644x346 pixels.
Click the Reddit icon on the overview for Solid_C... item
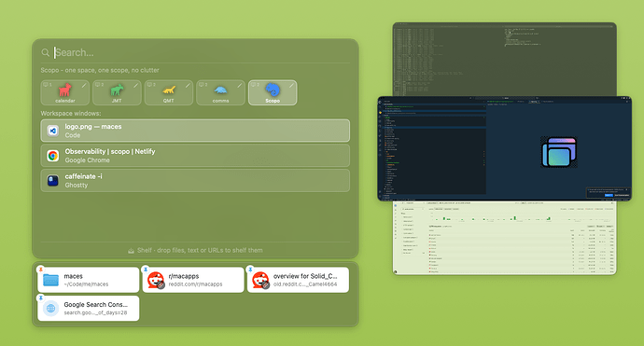[260, 280]
